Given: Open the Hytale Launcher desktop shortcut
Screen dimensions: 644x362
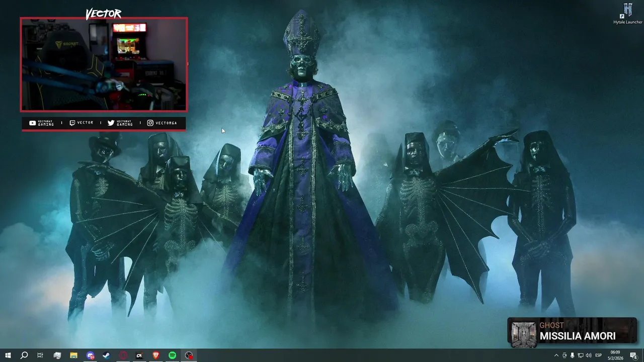Looking at the screenshot, I should click(627, 14).
